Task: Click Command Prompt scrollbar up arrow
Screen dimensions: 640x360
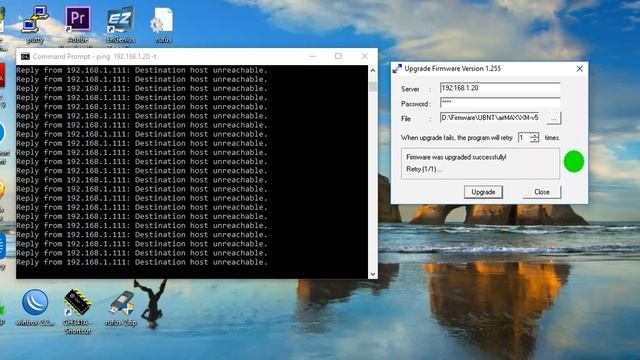Action: pyautogui.click(x=373, y=70)
